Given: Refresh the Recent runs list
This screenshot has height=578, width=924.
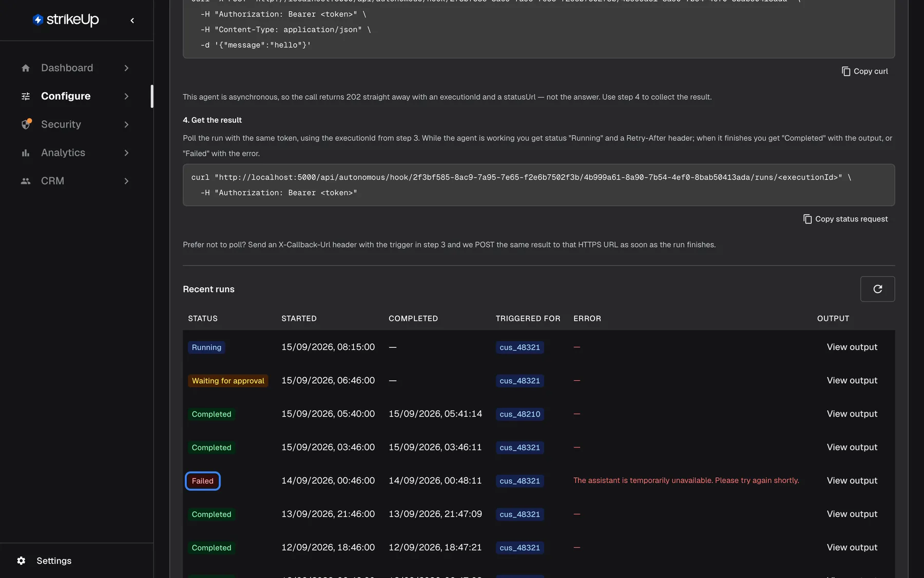Looking at the screenshot, I should [877, 289].
